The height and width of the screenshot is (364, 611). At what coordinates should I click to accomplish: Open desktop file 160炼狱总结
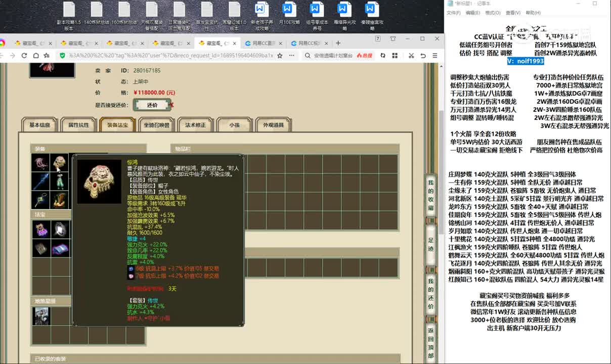[x=124, y=14]
